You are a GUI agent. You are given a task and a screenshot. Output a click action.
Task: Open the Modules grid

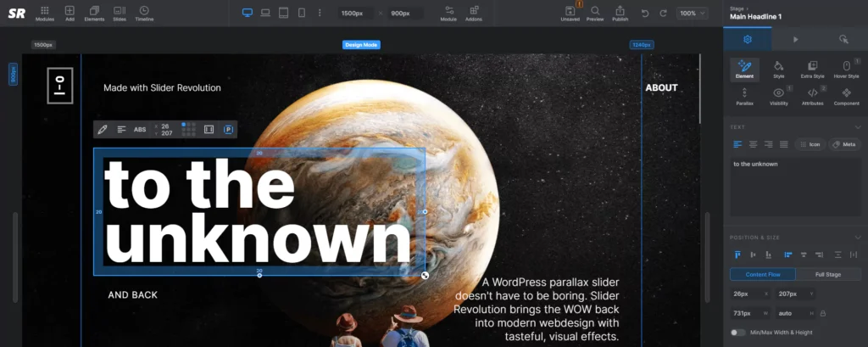tap(45, 11)
